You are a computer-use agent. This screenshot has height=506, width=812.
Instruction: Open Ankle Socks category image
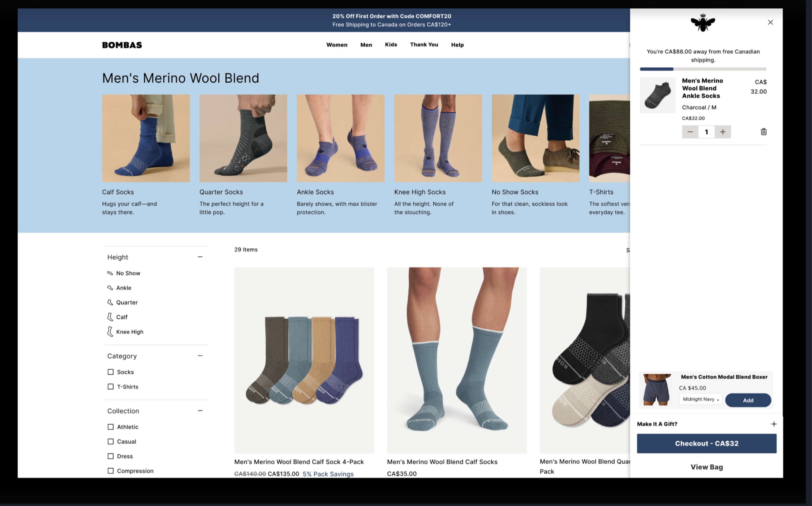(341, 138)
